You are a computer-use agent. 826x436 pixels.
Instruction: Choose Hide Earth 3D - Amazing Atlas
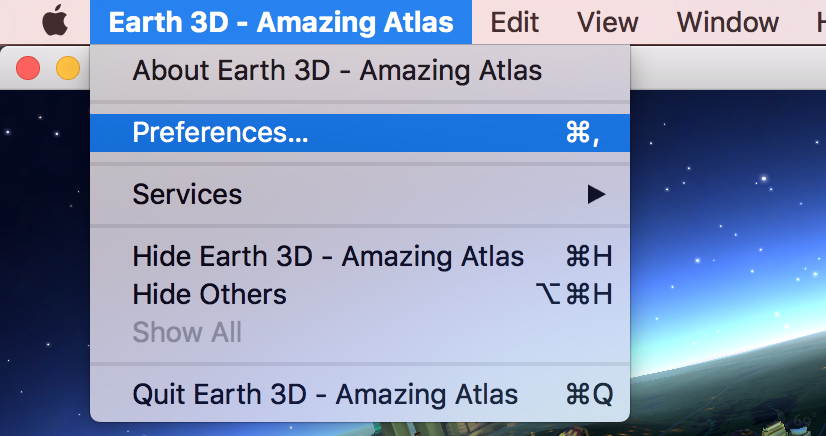328,257
